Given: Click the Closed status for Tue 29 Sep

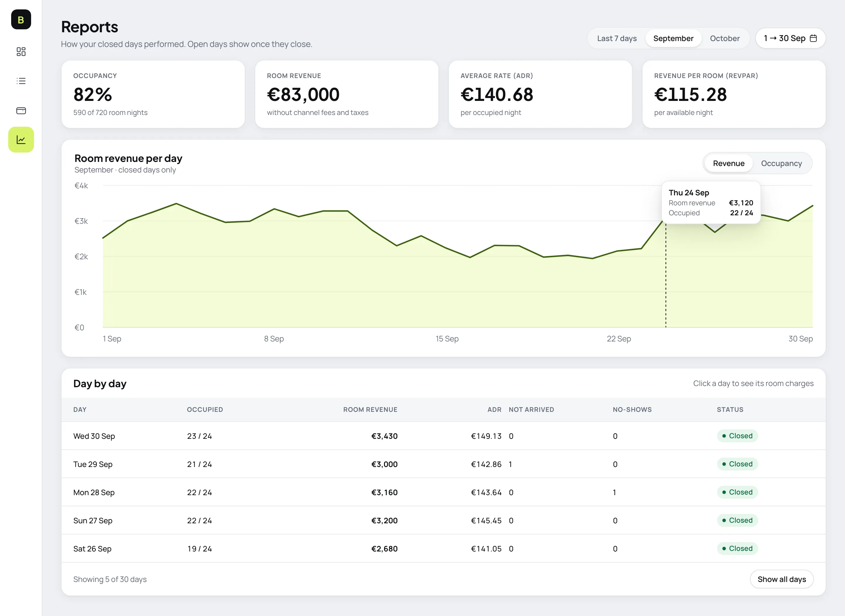Looking at the screenshot, I should 737,464.
